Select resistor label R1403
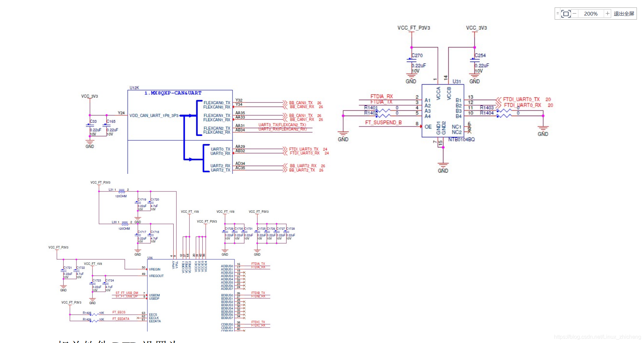 click(x=487, y=108)
